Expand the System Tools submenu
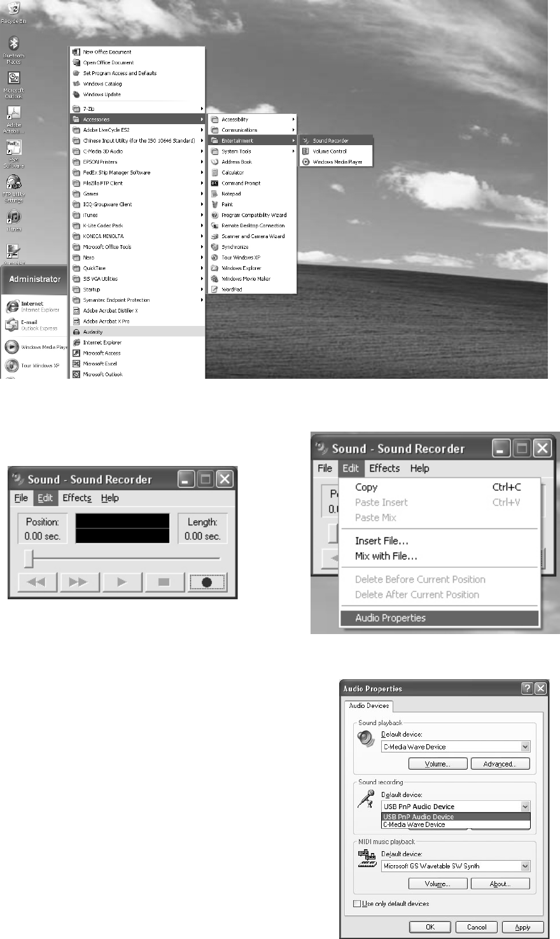The width and height of the screenshot is (560, 939). (x=252, y=152)
